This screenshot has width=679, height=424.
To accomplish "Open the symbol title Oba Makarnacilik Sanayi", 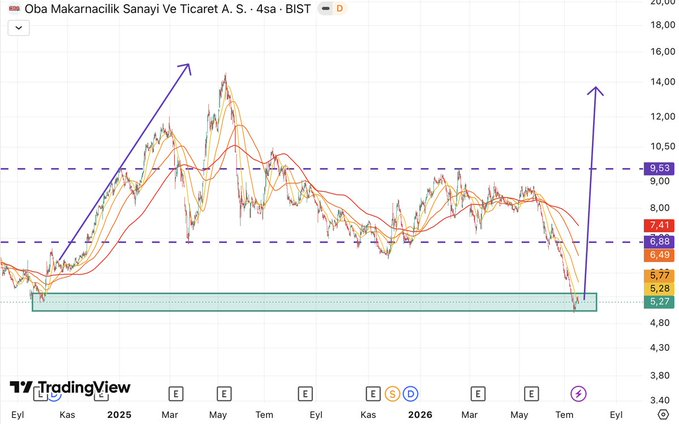I will click(x=167, y=9).
